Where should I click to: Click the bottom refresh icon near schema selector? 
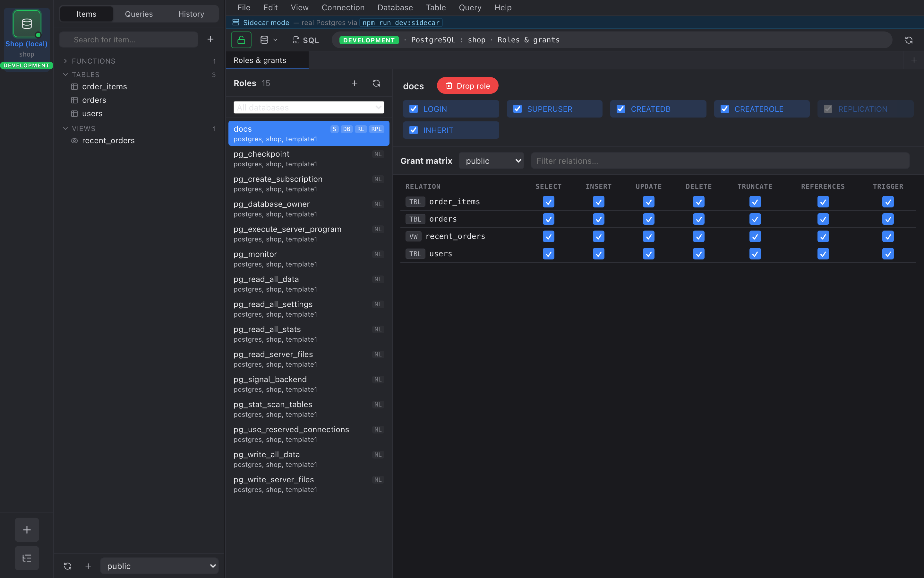(x=68, y=566)
